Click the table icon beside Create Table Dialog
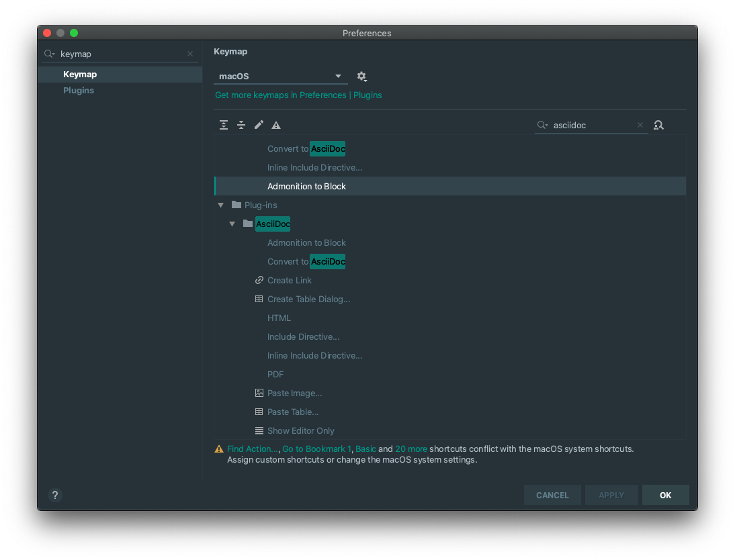Image resolution: width=735 pixels, height=560 pixels. 259,299
